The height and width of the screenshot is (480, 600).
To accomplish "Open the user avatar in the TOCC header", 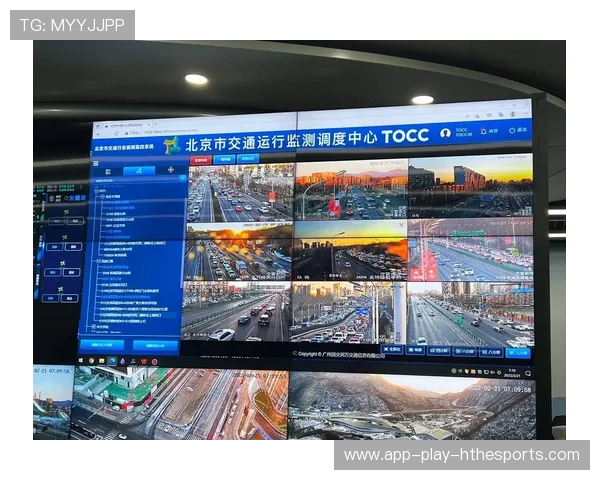I will coord(445,133).
